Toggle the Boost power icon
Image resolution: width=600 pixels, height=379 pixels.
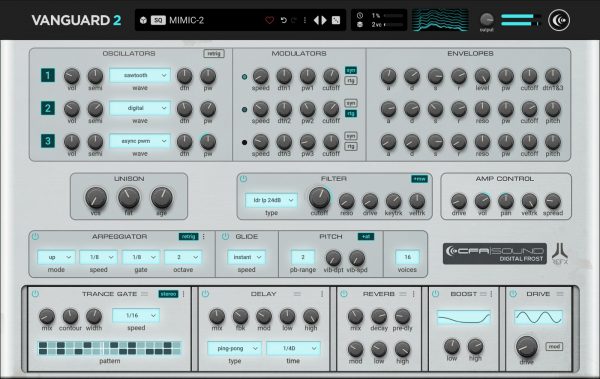click(435, 294)
